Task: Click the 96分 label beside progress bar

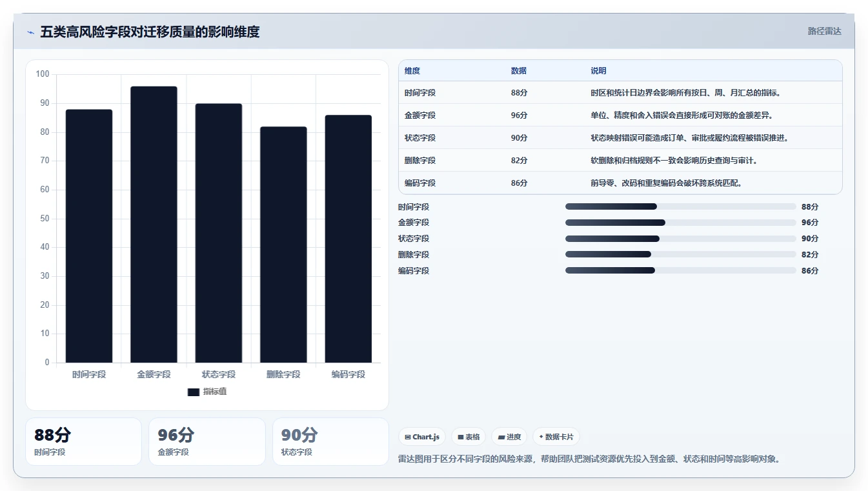Action: point(810,223)
